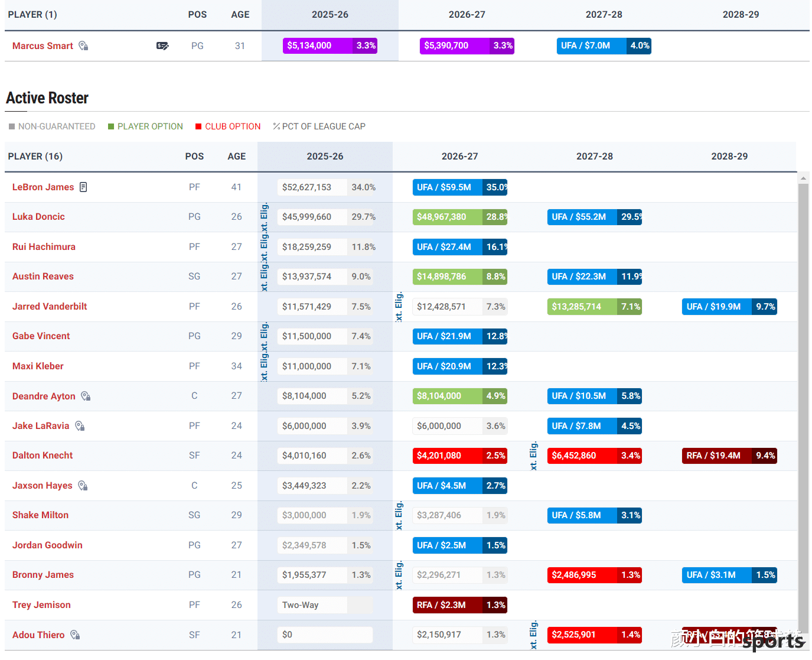Click LeBron's $52,627,153 salary cell
812x660 pixels.
pyautogui.click(x=325, y=187)
